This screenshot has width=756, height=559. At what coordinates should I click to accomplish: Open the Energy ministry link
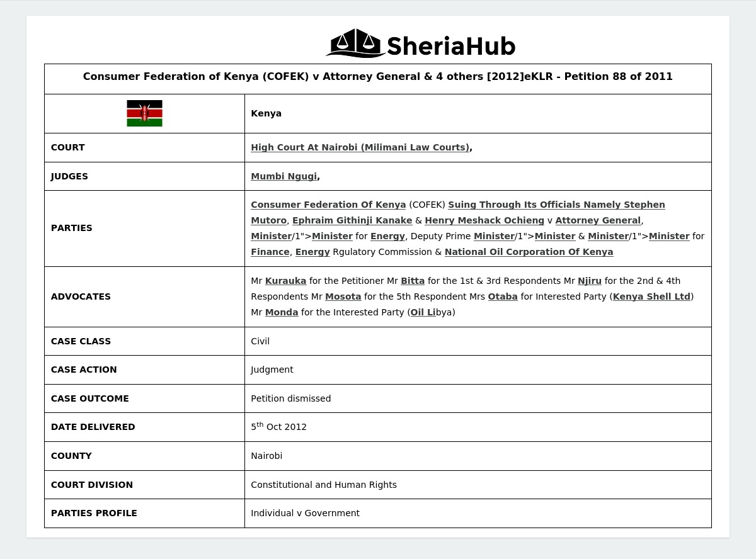click(387, 236)
